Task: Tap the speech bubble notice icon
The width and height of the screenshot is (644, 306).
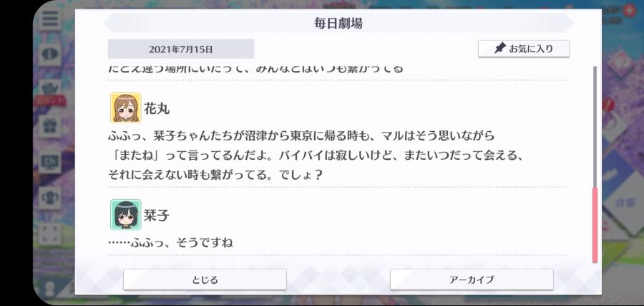Action: (x=51, y=54)
